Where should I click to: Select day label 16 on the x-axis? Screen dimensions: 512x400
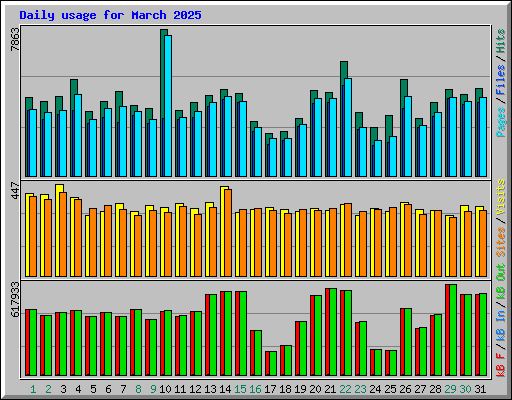(x=255, y=389)
